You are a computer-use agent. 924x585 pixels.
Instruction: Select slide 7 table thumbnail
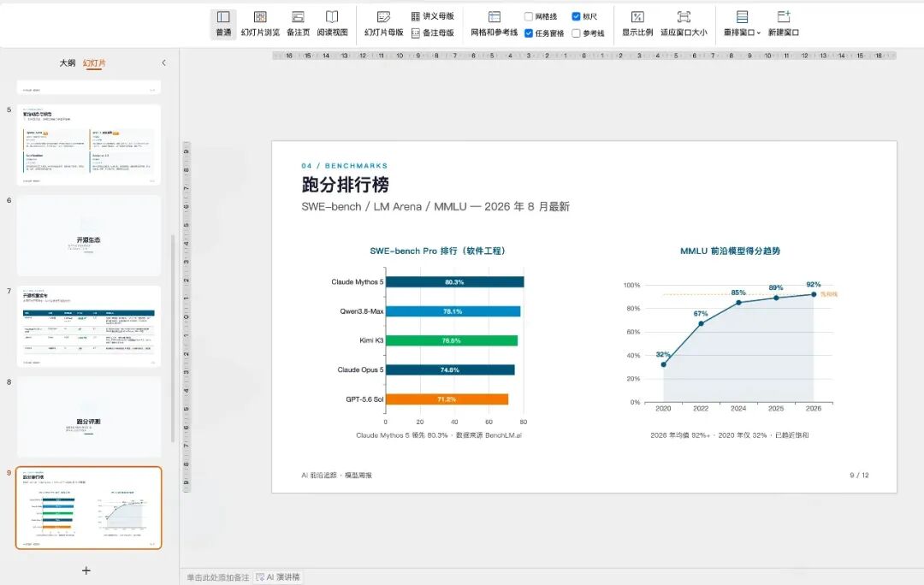click(x=89, y=327)
